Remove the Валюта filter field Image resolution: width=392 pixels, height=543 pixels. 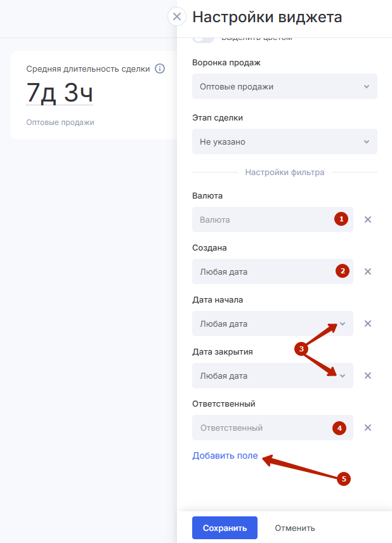tap(368, 219)
